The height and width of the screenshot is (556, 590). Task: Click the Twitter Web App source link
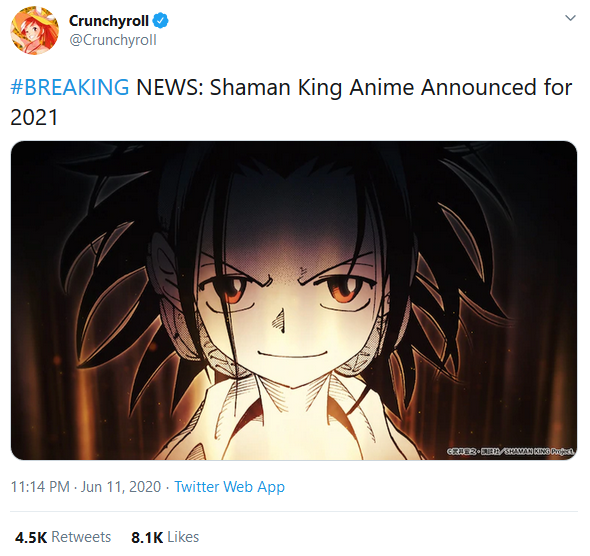(x=229, y=487)
